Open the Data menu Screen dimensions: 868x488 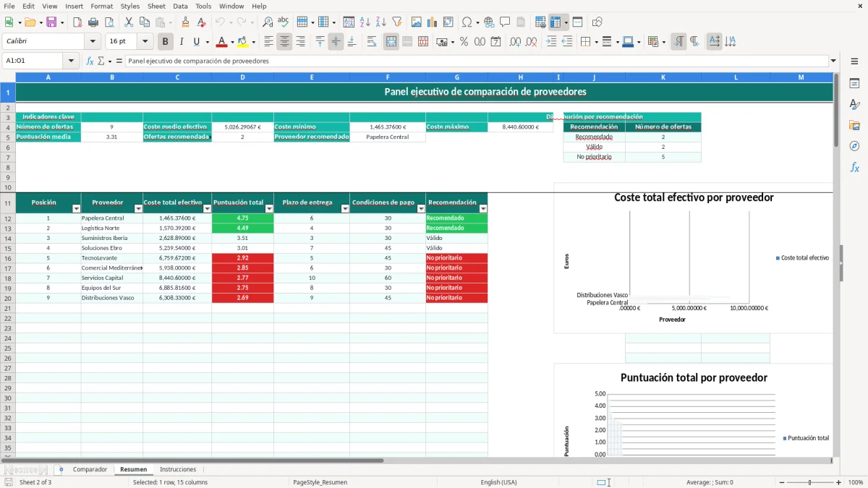tap(180, 6)
